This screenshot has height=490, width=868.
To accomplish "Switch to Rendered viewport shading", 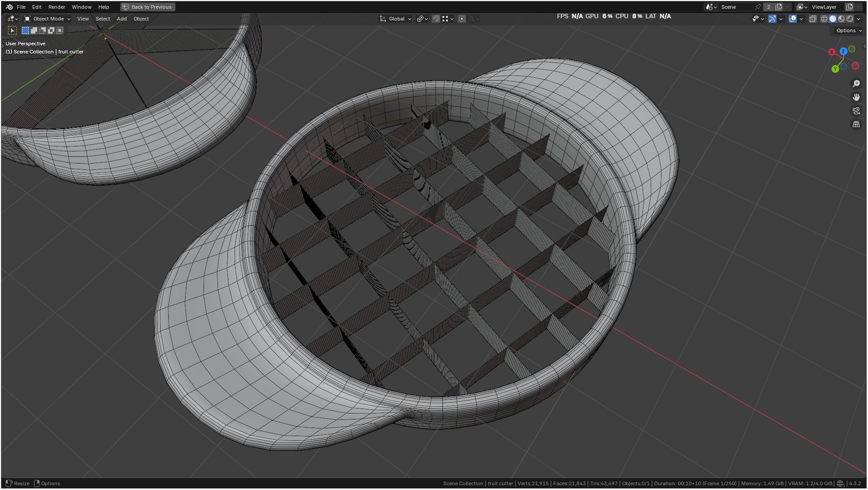I will coord(850,19).
